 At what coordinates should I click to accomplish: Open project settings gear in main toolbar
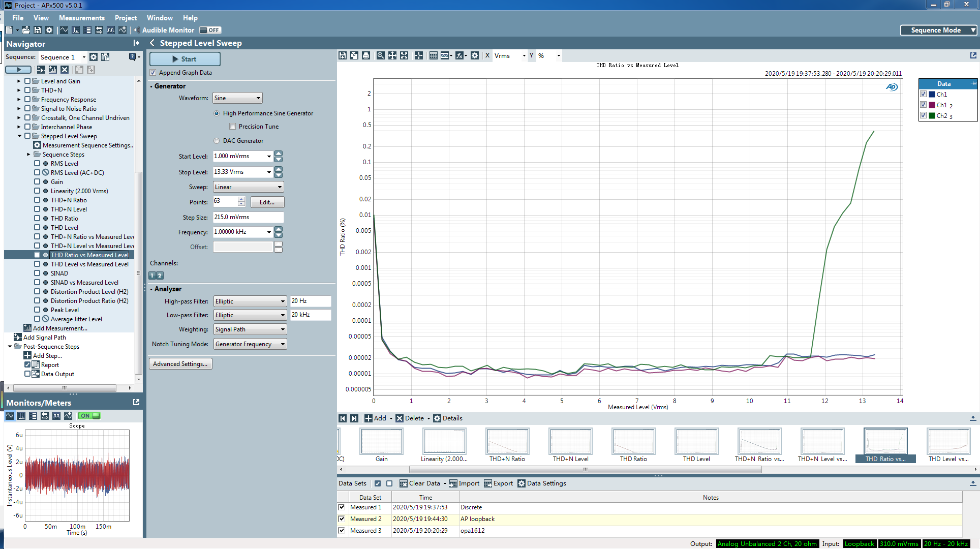[49, 30]
